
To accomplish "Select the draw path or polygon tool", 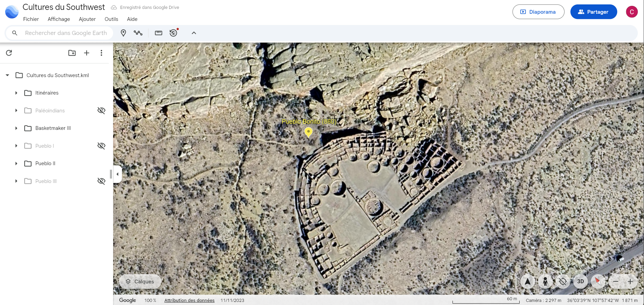I will 138,33.
